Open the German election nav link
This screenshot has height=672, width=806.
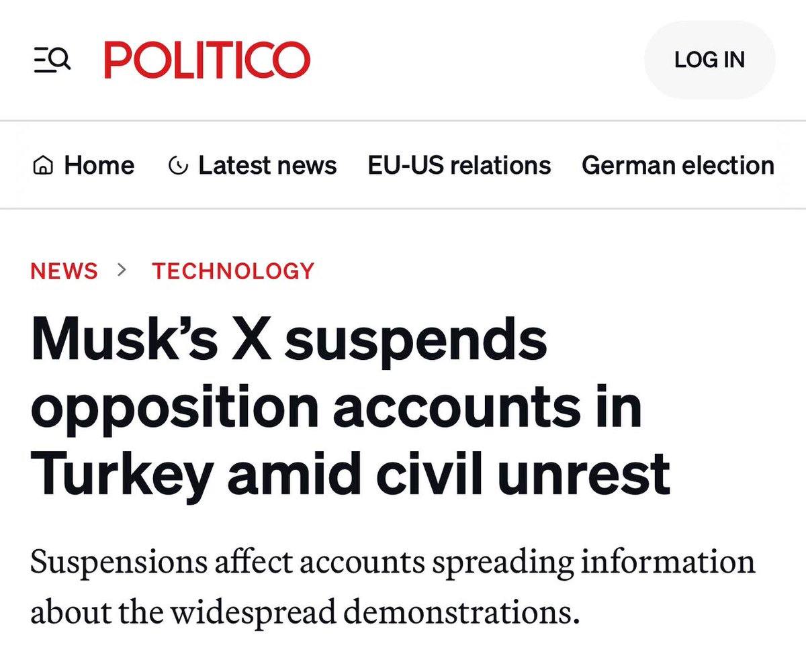point(678,166)
